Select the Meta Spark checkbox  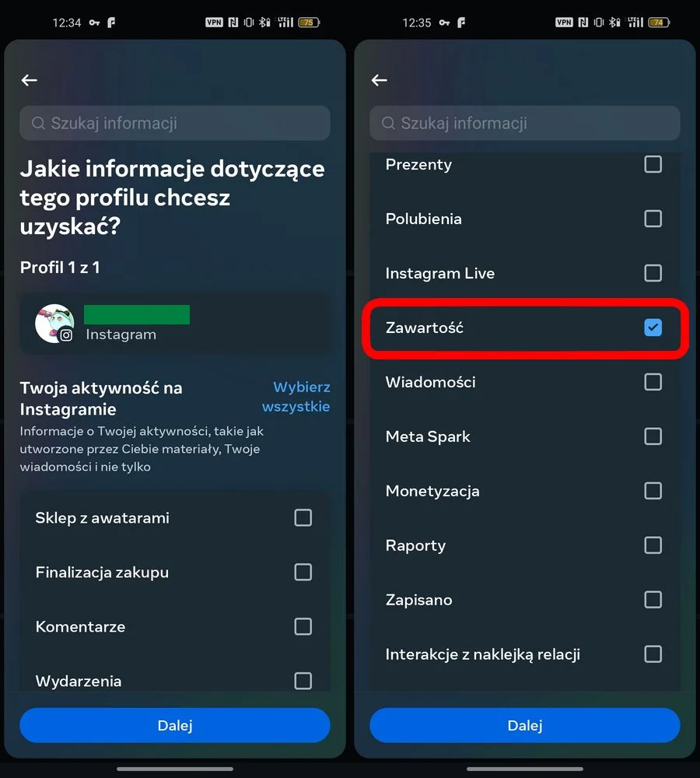[653, 436]
